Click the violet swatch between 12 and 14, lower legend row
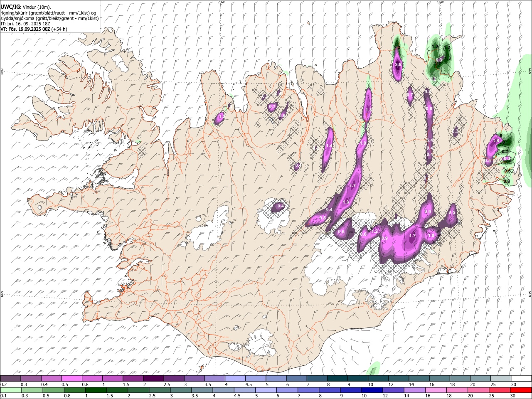 [393, 390]
